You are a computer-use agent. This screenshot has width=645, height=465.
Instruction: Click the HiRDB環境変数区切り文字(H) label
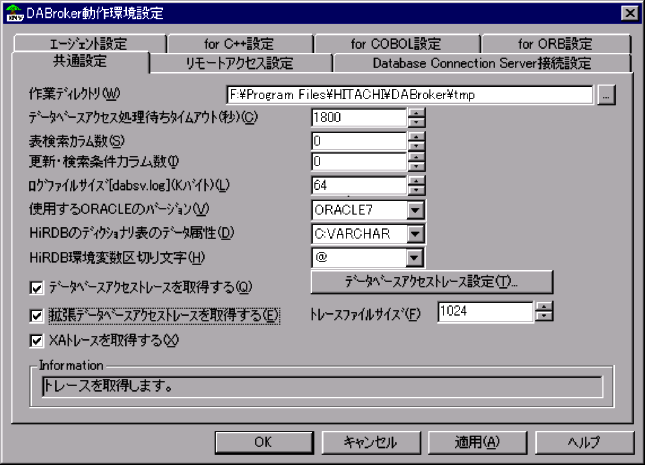pos(117,258)
